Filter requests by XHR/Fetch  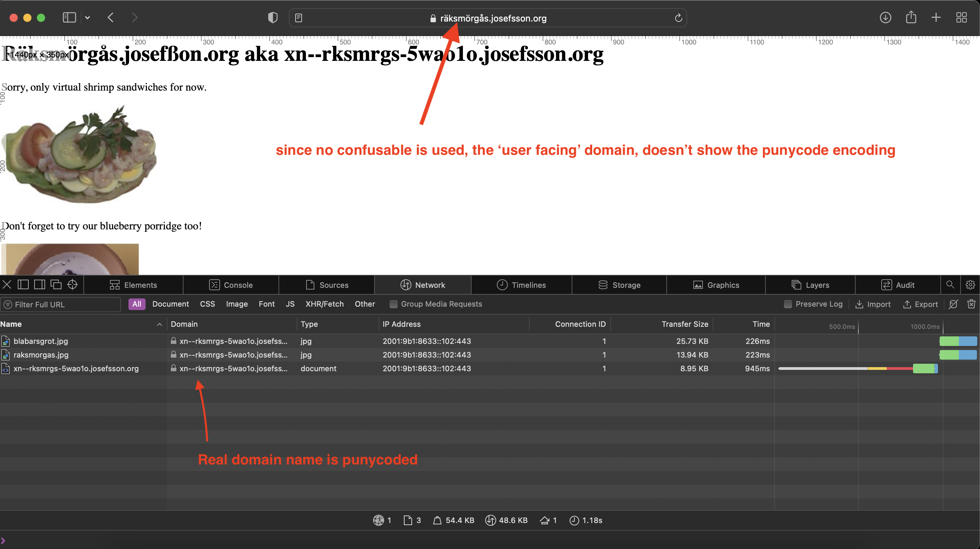[x=324, y=304]
